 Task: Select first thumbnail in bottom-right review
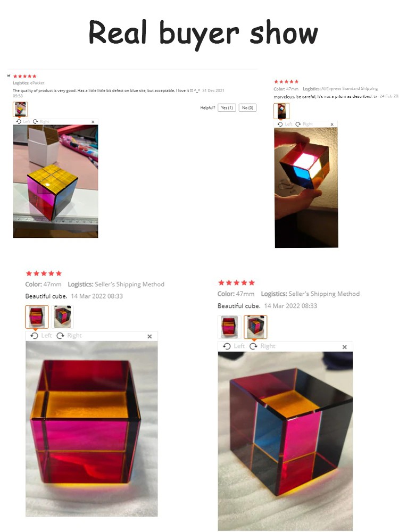tap(229, 327)
